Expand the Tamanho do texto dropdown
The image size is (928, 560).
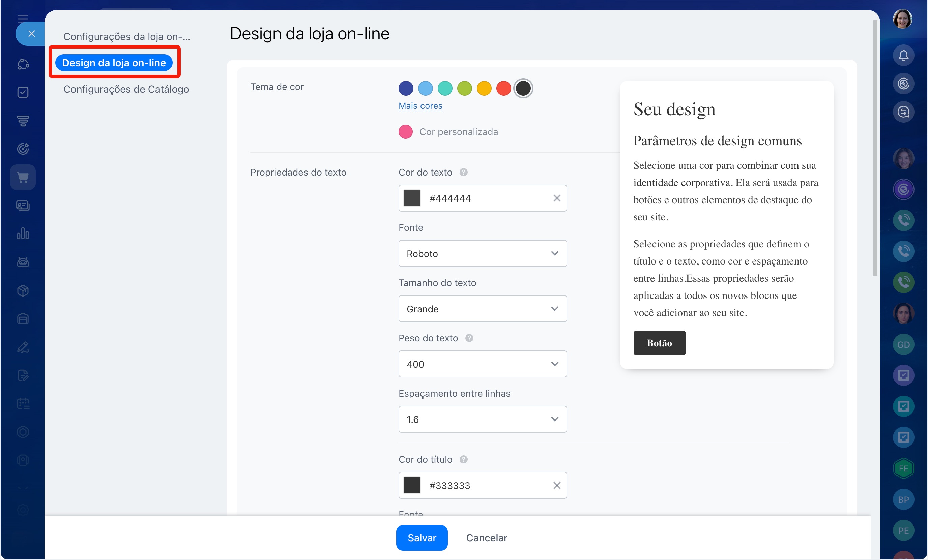tap(482, 309)
